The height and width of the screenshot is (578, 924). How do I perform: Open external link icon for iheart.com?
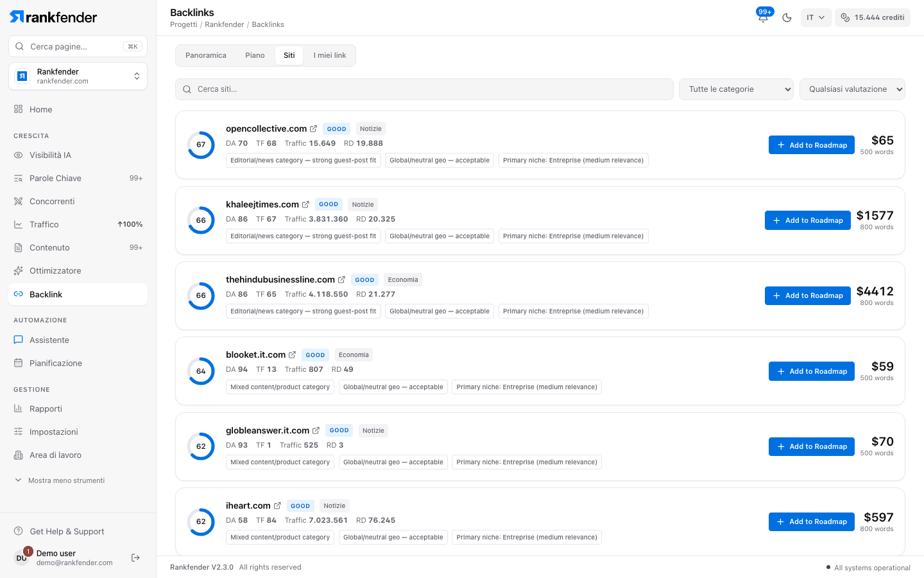pos(277,506)
